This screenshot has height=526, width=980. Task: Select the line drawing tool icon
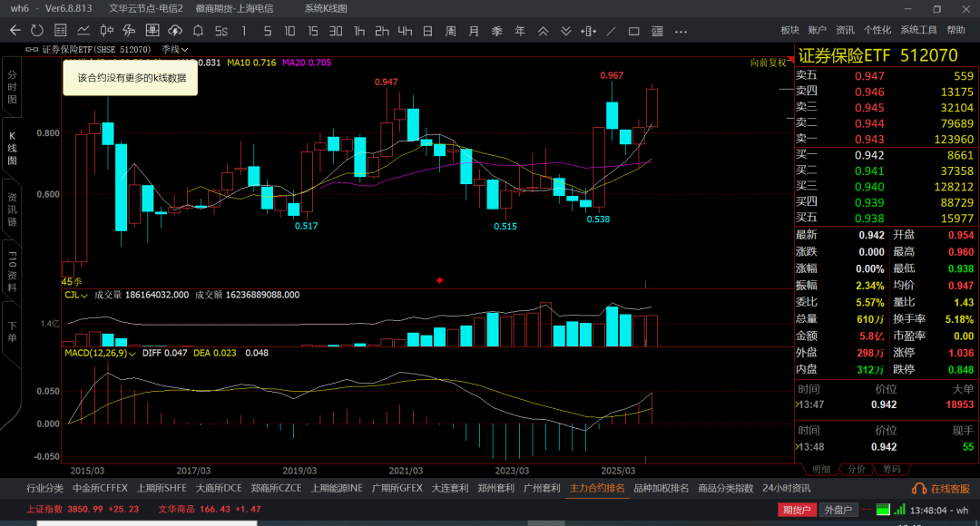(612, 31)
